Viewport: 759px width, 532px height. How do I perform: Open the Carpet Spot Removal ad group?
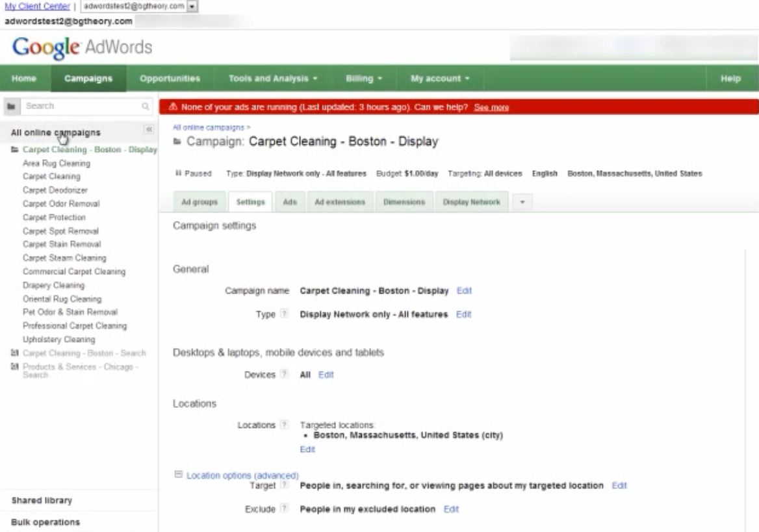60,231
